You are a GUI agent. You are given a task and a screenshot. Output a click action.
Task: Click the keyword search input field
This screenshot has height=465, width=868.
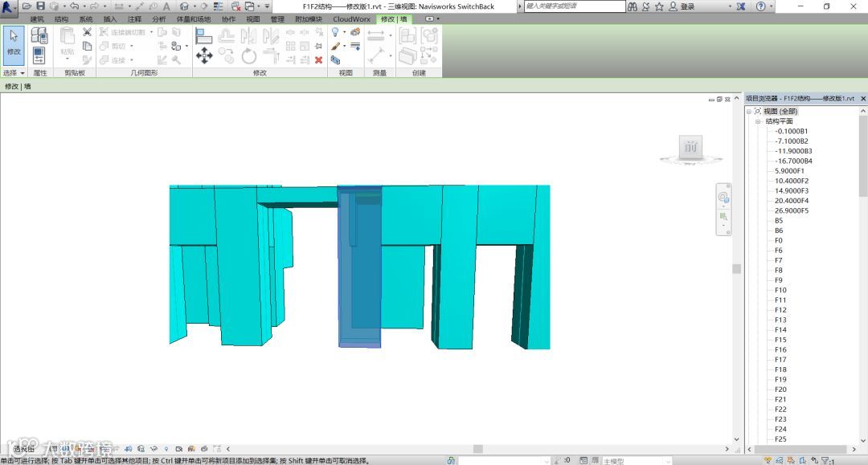point(574,6)
